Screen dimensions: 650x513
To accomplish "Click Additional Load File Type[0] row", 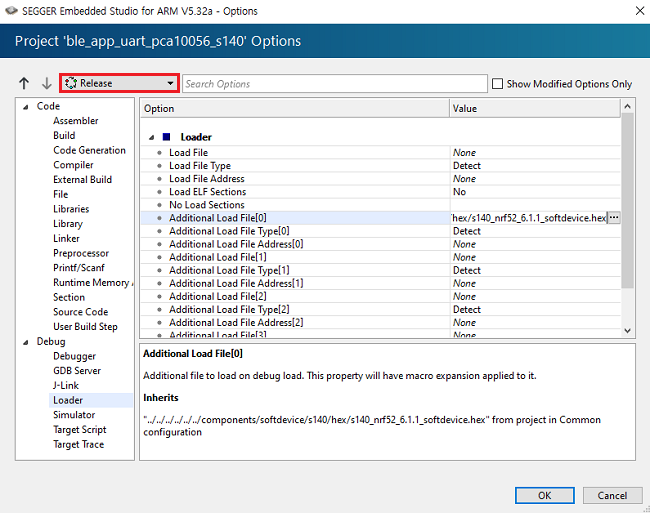I will pos(381,231).
